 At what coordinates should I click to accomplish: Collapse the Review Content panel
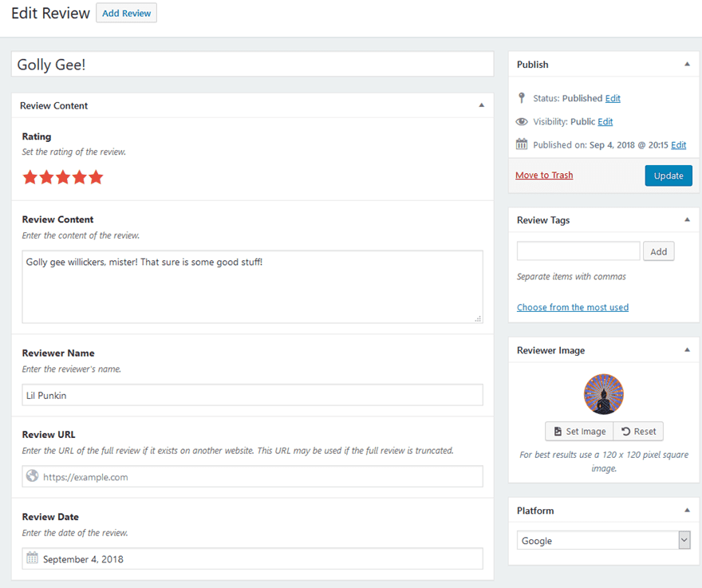click(482, 105)
